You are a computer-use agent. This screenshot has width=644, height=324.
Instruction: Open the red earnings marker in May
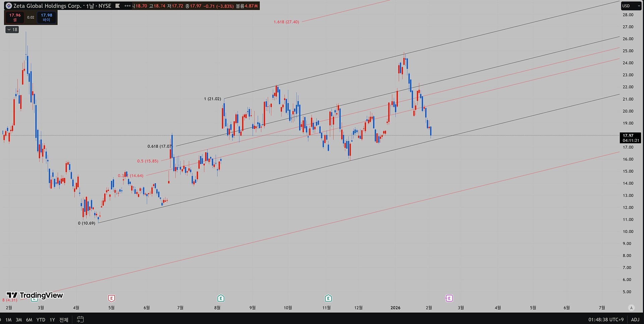tap(111, 298)
